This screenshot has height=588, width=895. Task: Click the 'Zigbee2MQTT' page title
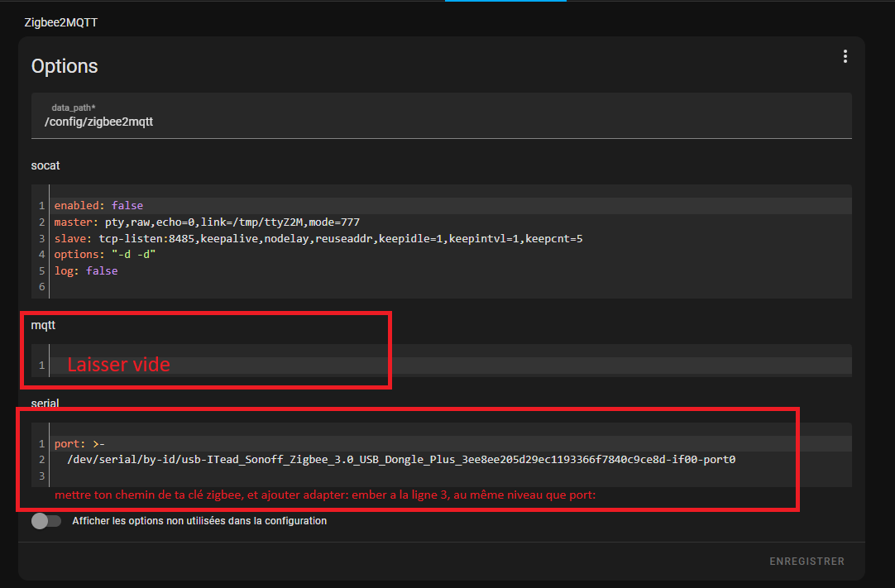click(x=61, y=22)
